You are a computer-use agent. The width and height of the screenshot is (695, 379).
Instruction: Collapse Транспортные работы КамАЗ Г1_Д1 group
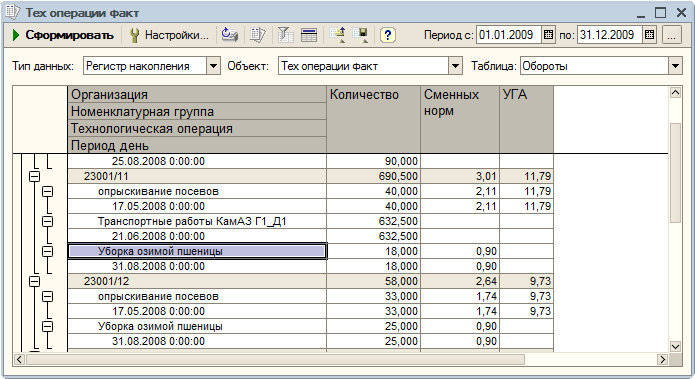click(x=47, y=221)
